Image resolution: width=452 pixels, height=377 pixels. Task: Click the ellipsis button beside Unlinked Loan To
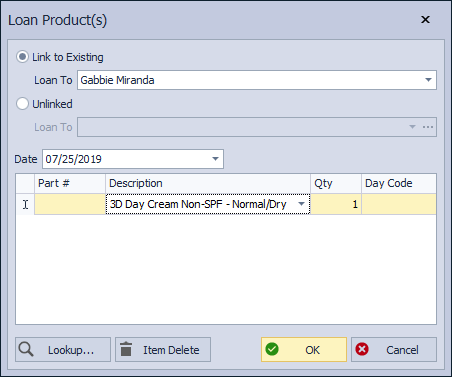click(428, 127)
